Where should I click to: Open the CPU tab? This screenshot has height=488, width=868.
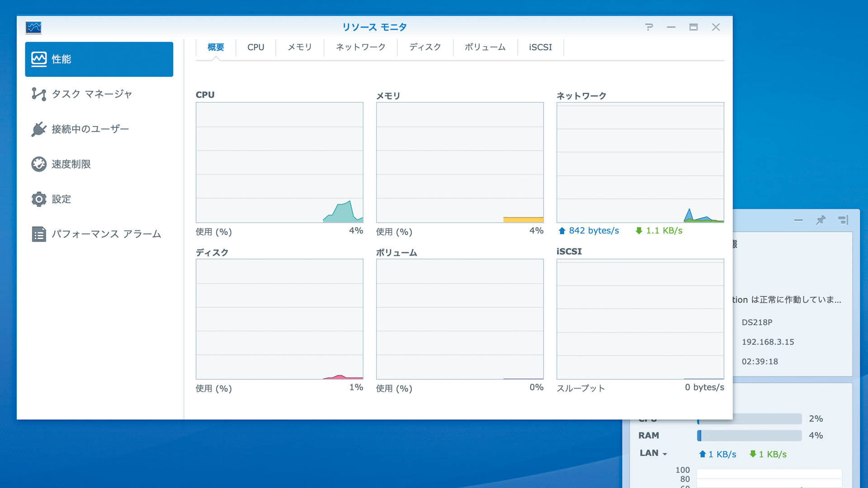(x=255, y=47)
